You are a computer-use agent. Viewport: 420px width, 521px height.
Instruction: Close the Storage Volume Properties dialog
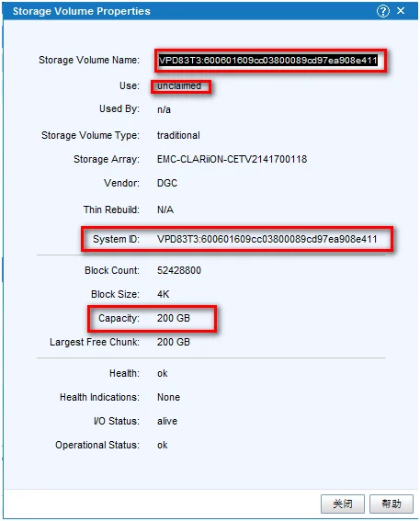pyautogui.click(x=401, y=11)
